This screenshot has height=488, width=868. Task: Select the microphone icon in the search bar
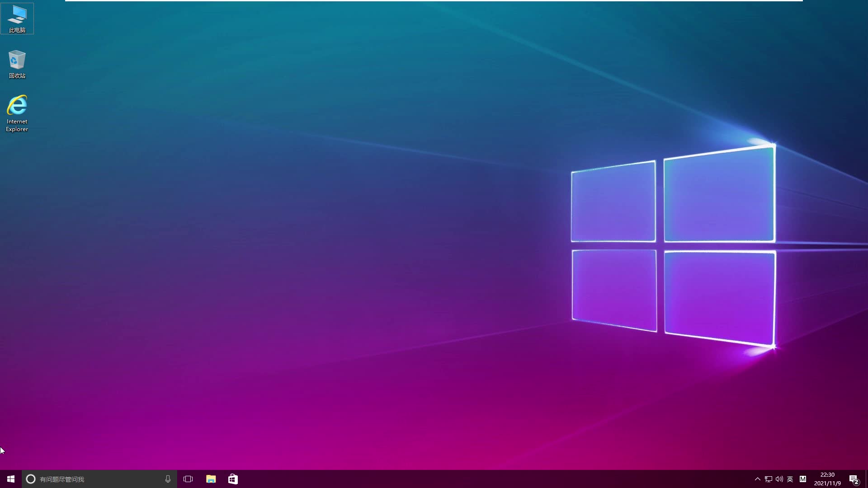(168, 479)
